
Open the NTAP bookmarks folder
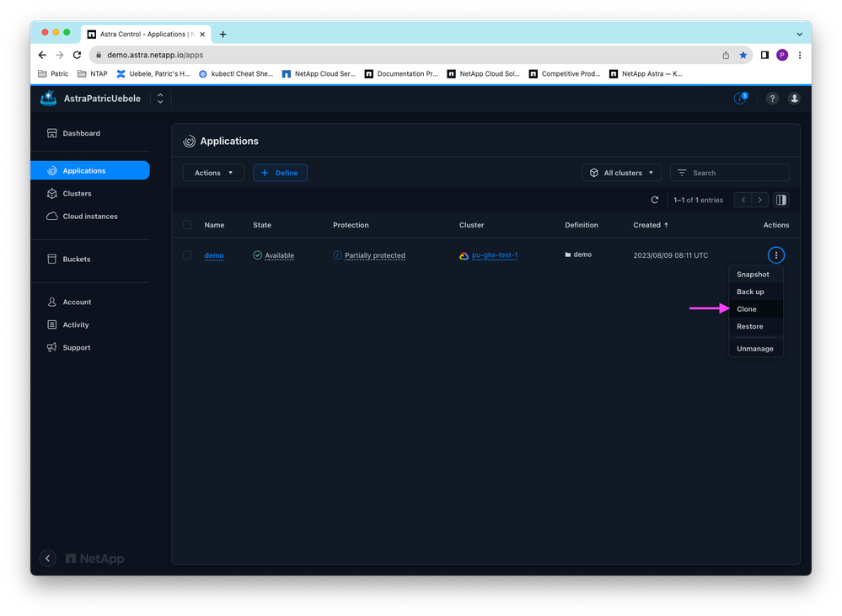93,74
